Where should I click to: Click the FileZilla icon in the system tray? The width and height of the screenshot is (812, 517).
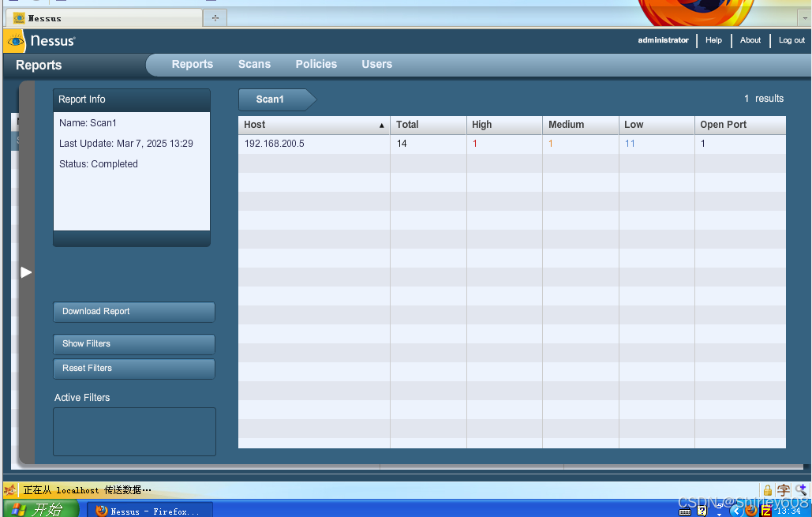(766, 511)
